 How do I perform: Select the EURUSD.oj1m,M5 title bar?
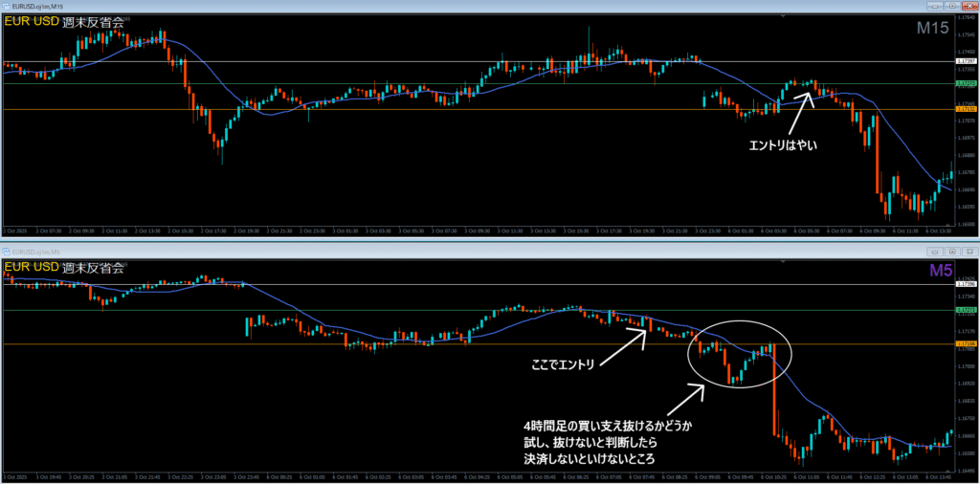coord(490,252)
